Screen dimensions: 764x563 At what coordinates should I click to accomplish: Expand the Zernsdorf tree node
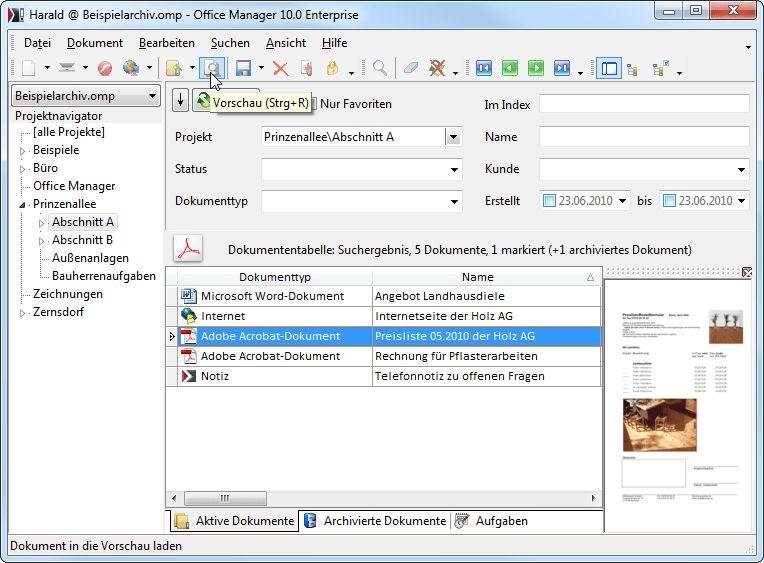click(24, 314)
